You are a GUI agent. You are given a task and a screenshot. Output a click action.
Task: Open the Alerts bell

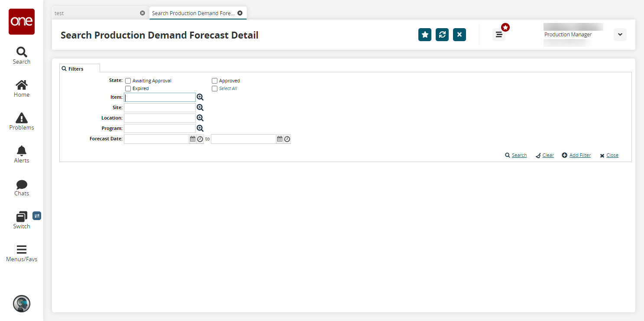point(22,155)
